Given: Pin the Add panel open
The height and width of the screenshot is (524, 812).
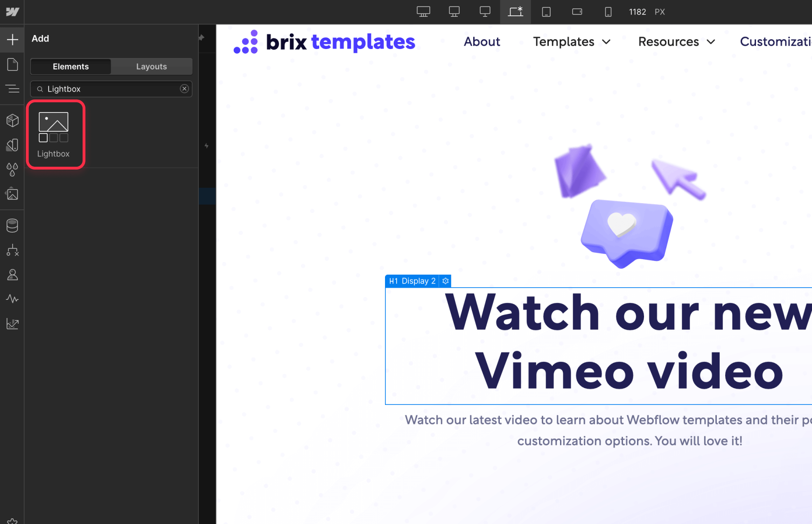Looking at the screenshot, I should 202,37.
